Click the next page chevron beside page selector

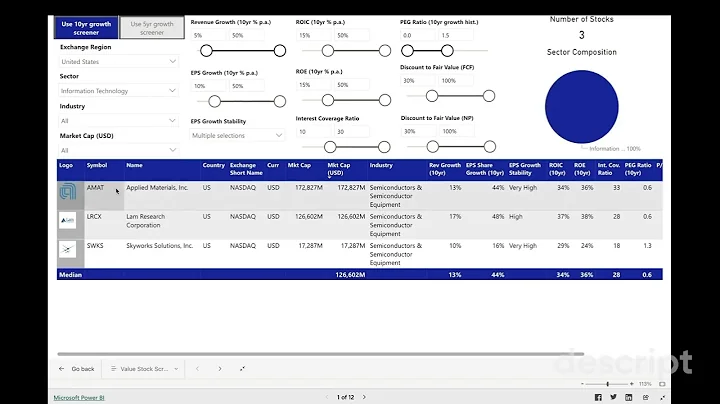(x=219, y=369)
